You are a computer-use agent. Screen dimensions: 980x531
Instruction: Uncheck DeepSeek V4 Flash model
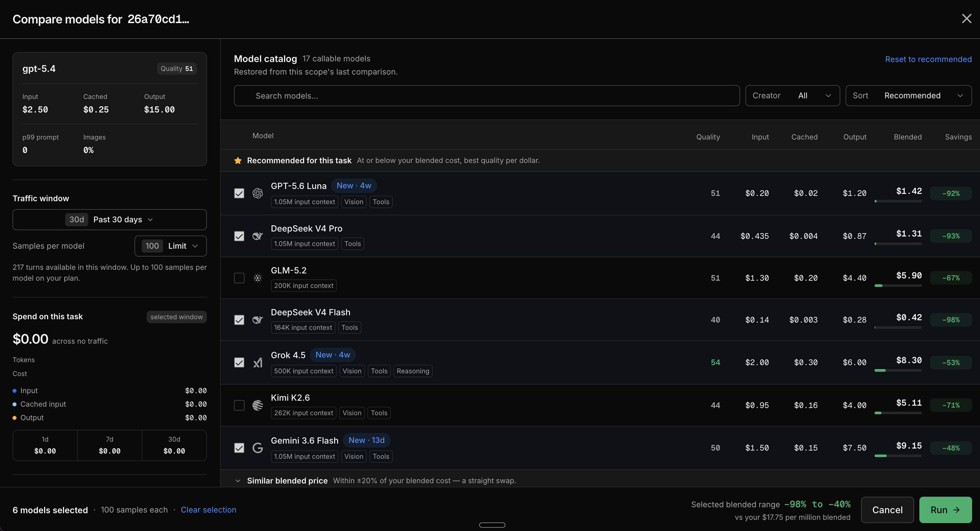(x=239, y=320)
